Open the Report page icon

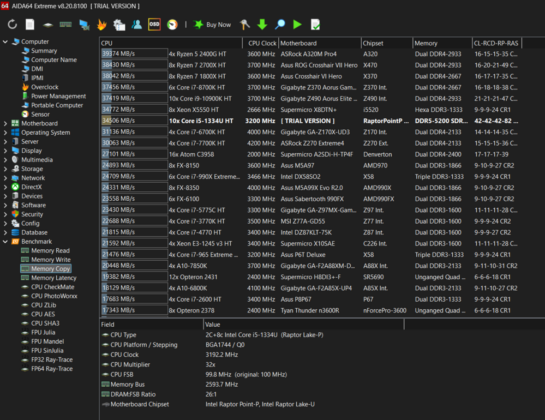point(30,24)
